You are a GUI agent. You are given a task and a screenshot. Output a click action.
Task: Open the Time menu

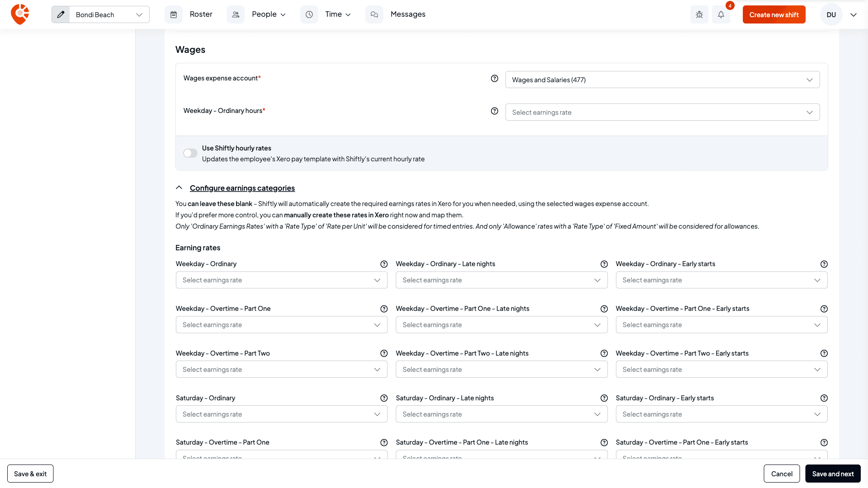coord(338,14)
